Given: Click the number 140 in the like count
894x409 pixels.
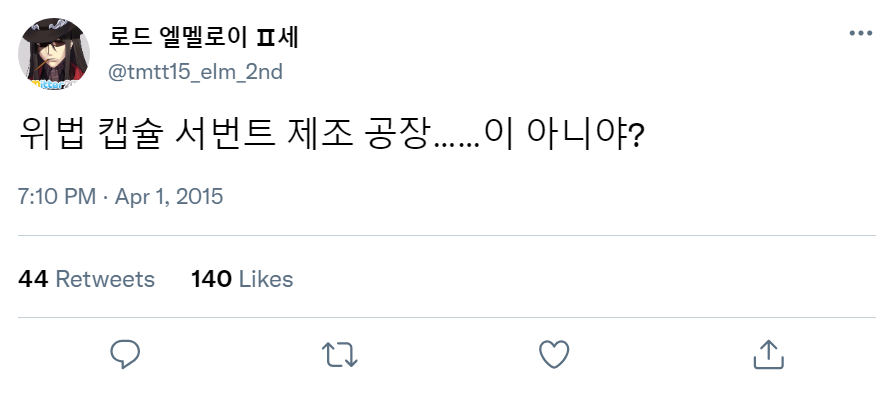Looking at the screenshot, I should tap(212, 279).
